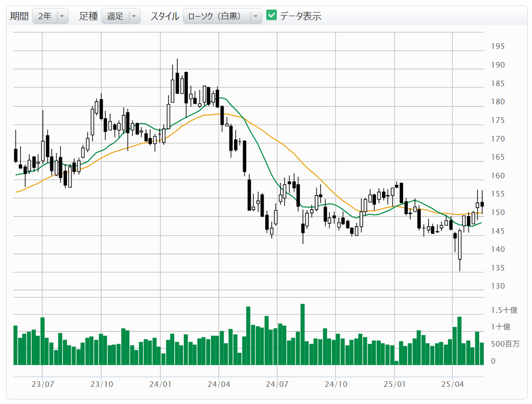Click the tallest green volume bar
The height and width of the screenshot is (404, 532).
tap(302, 334)
